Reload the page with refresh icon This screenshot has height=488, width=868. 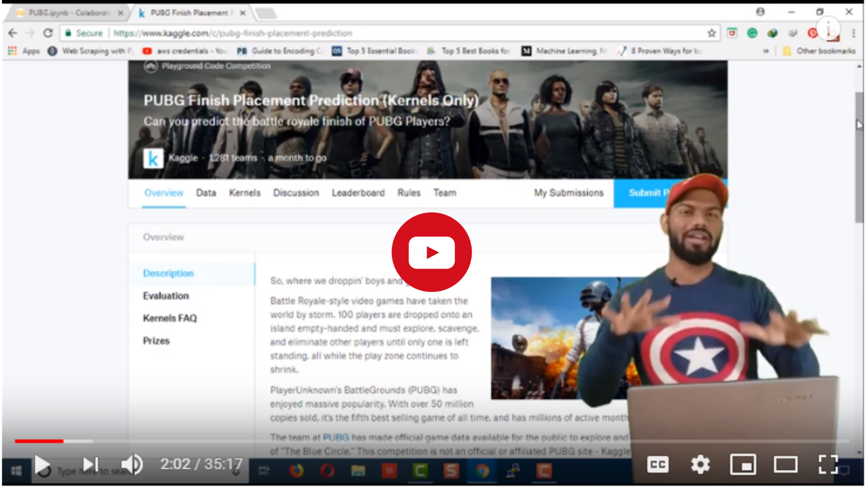48,33
